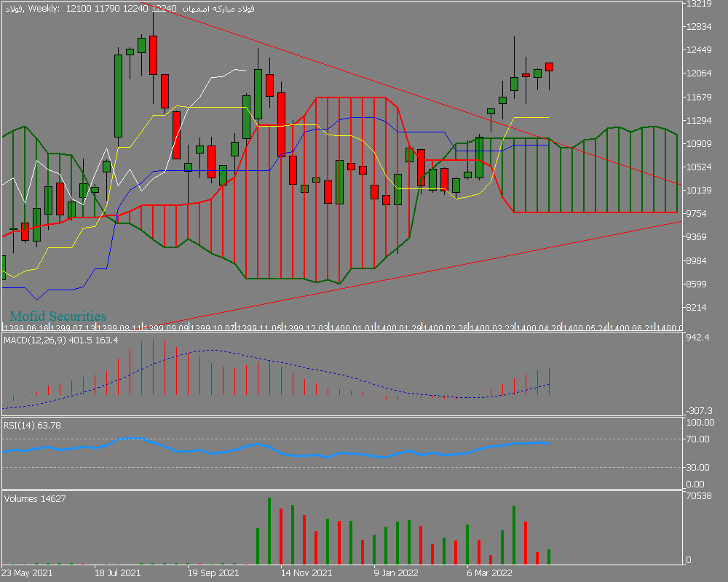This screenshot has width=728, height=582.
Task: Select price level 12449 on the axis
Action: (x=699, y=49)
